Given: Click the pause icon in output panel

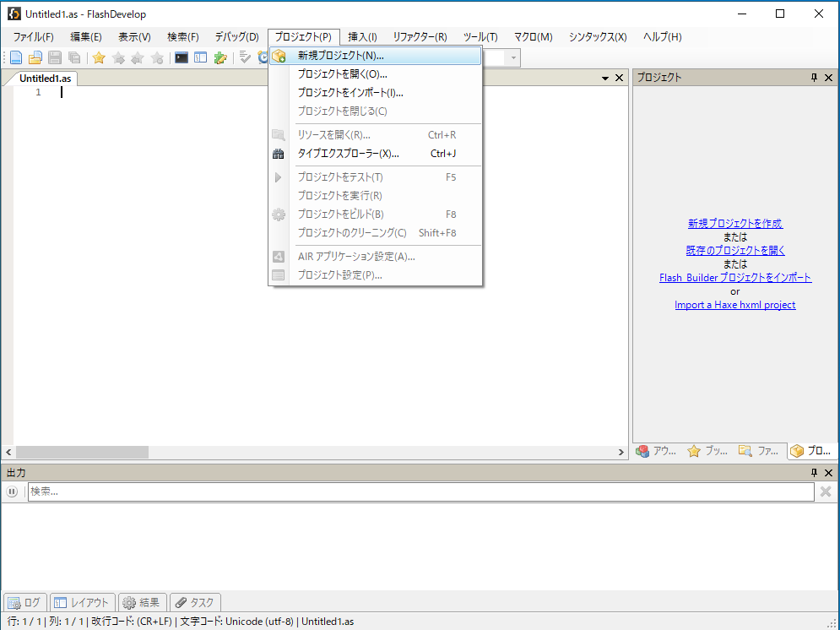Looking at the screenshot, I should 12,492.
